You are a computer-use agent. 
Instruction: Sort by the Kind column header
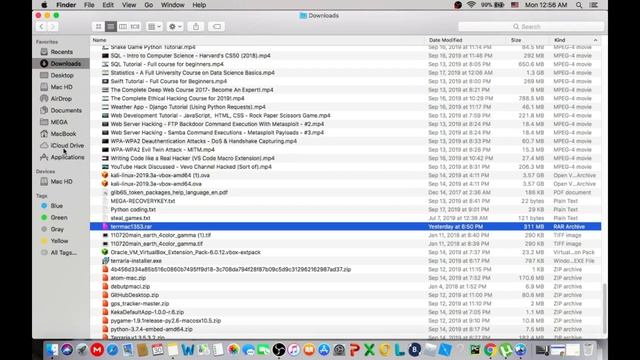click(560, 40)
